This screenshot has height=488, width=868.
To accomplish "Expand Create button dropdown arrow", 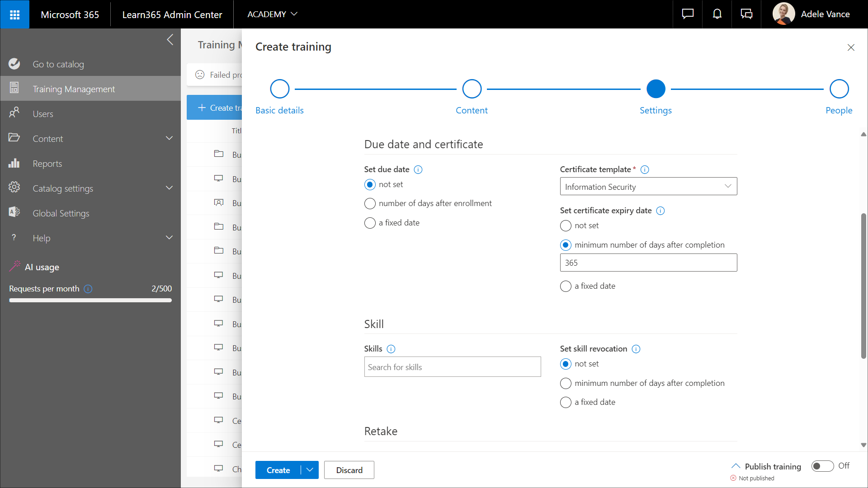I will pyautogui.click(x=310, y=470).
